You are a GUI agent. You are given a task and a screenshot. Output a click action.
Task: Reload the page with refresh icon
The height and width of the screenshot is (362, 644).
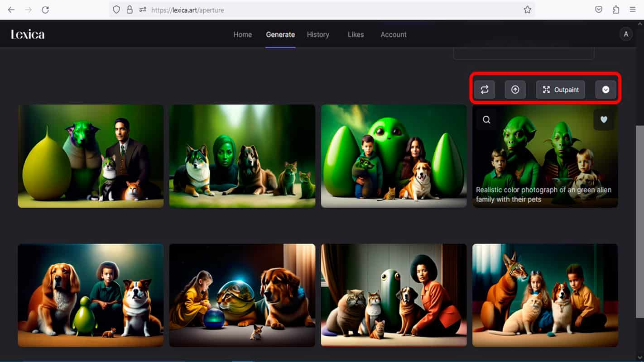(45, 10)
